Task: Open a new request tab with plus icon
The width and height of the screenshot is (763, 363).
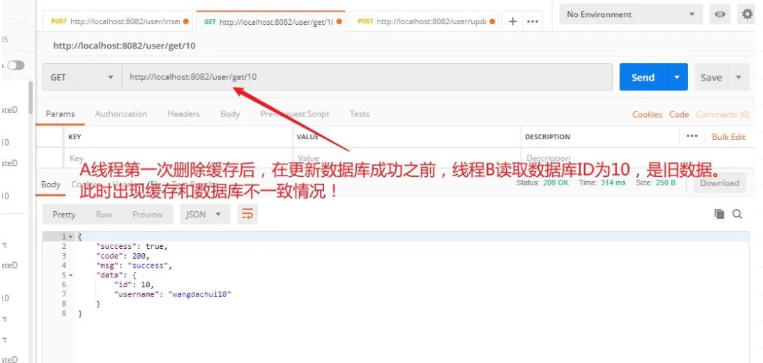Action: click(x=512, y=21)
